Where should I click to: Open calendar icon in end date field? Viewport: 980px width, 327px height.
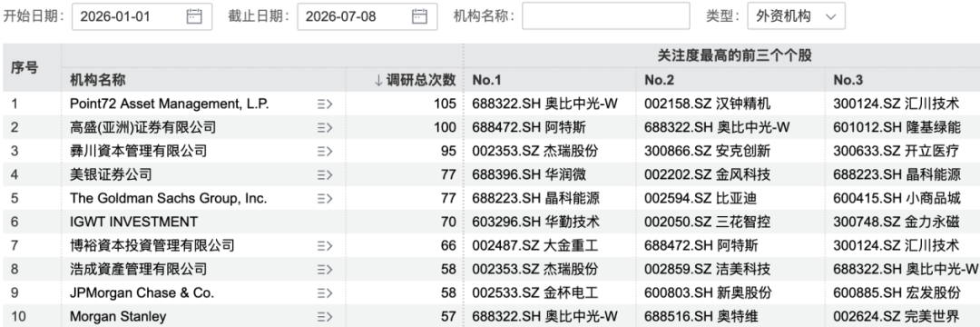pyautogui.click(x=419, y=16)
